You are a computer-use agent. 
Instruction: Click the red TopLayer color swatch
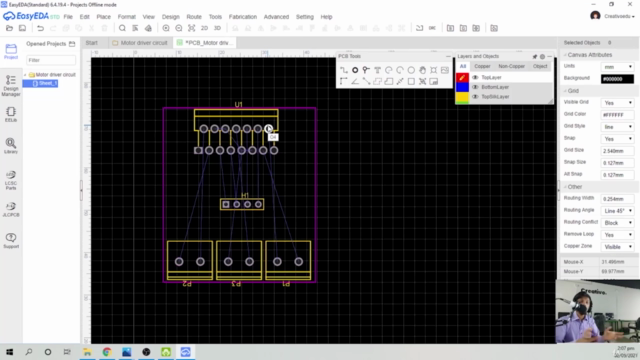coord(462,77)
